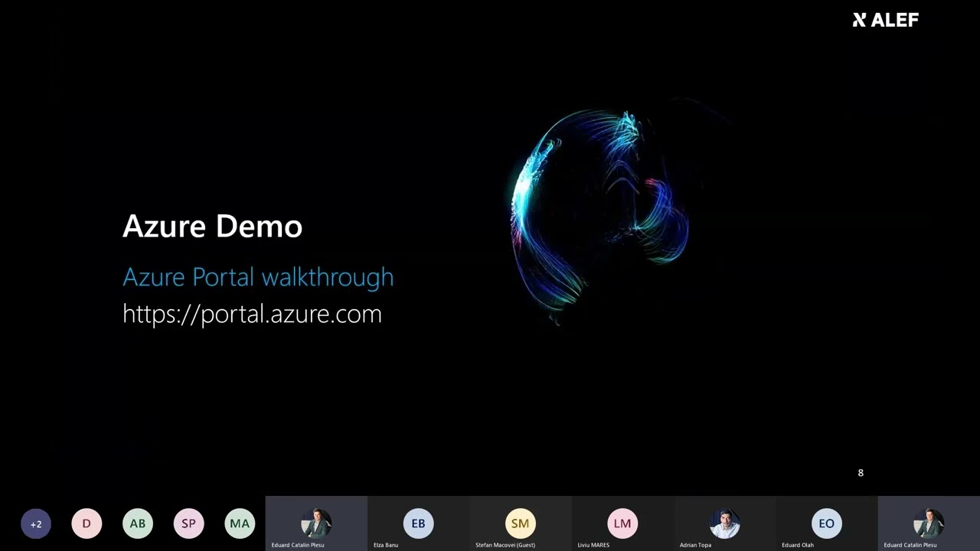
Task: Select the Stefan Macovei (Guest) SM tile
Action: 521,523
